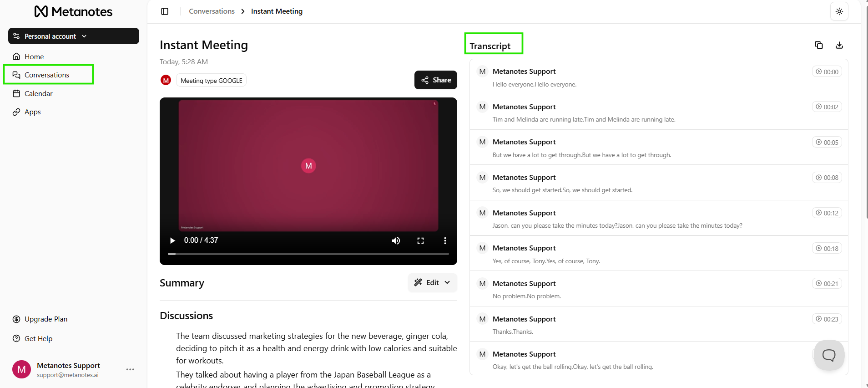Screen dimensions: 868x388
Task: Click Upgrade Plan link
Action: point(45,319)
